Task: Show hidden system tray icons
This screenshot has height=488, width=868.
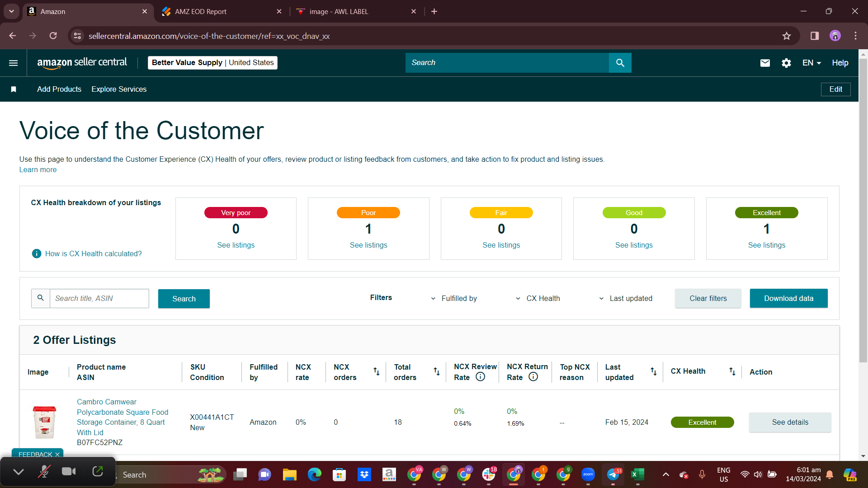Action: coord(665,474)
